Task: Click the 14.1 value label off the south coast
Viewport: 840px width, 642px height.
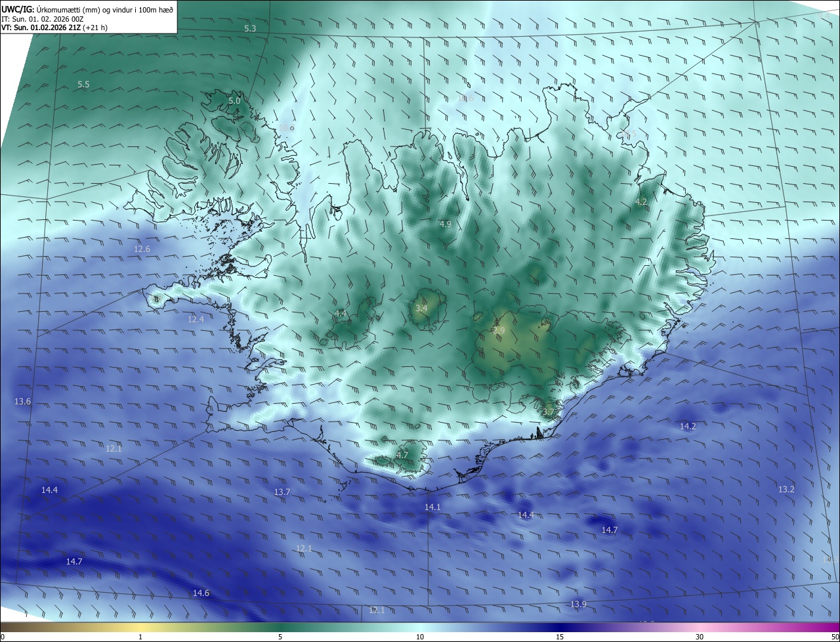Action: click(x=432, y=507)
